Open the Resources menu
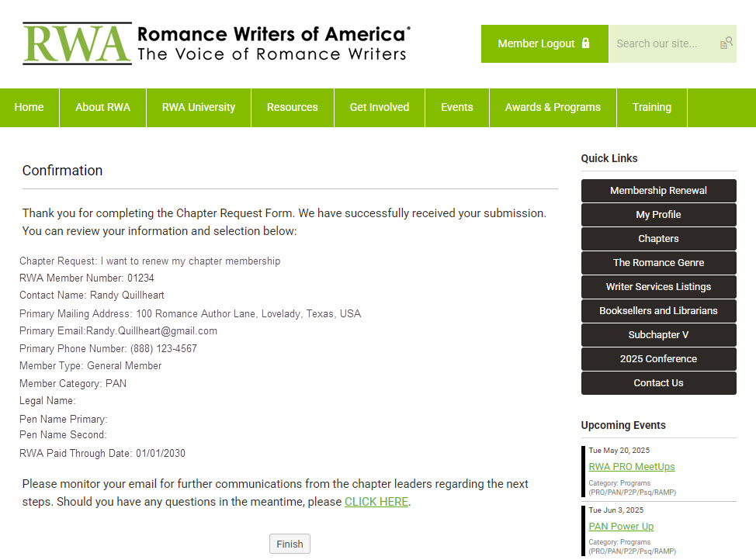 click(292, 108)
